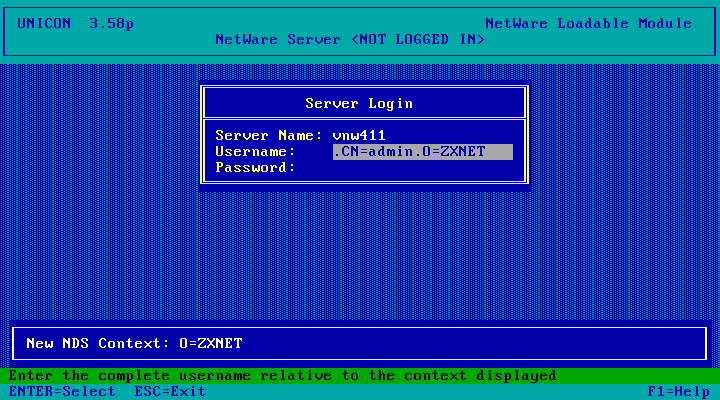The image size is (720, 400).
Task: Click the empty Password field
Action: click(422, 168)
